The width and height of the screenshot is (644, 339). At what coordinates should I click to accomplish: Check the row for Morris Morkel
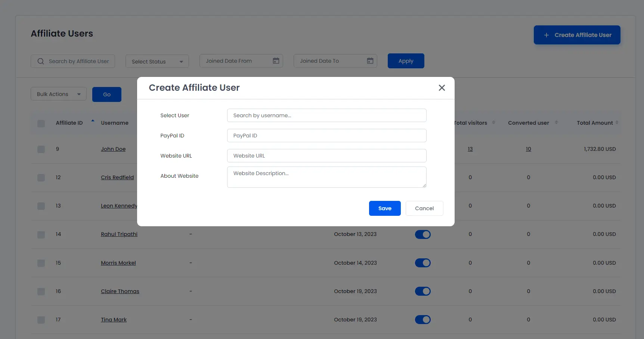[x=41, y=263]
